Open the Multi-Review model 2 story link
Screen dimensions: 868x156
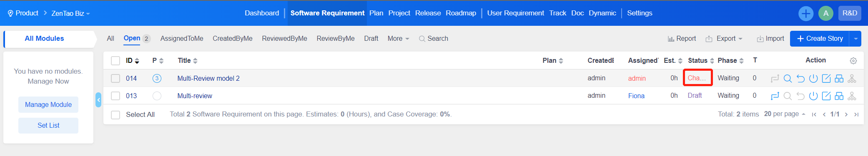point(208,78)
